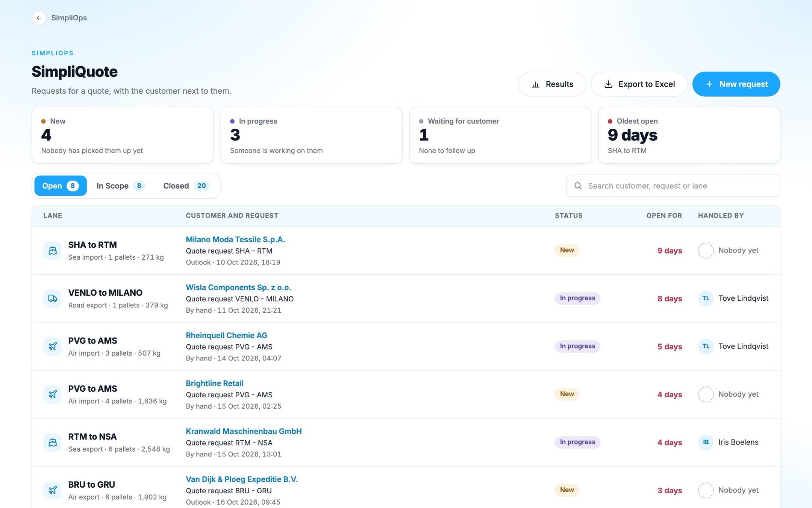The height and width of the screenshot is (508, 812).
Task: Click the back arrow next to SimpliOps
Action: (x=39, y=18)
